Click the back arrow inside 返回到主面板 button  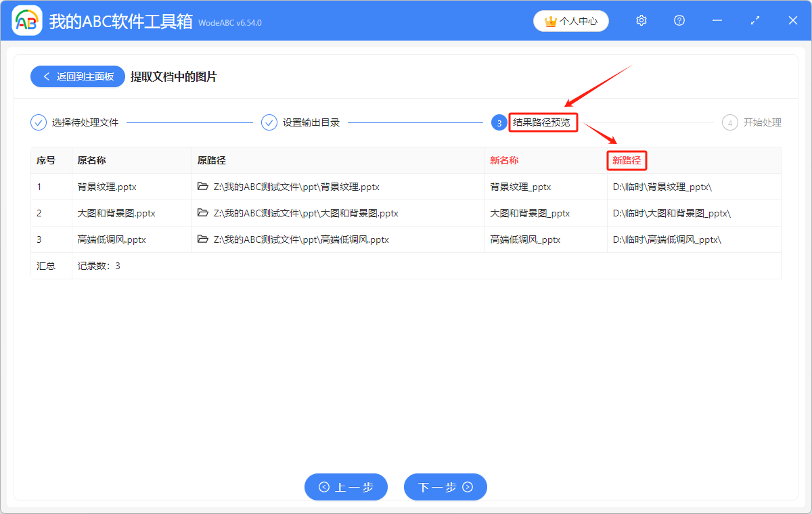(47, 76)
